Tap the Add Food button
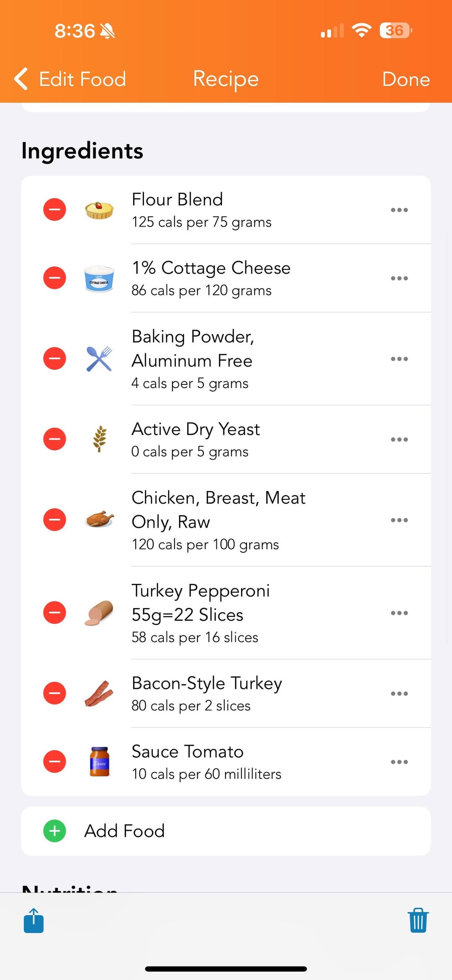The height and width of the screenshot is (980, 452). 125,831
